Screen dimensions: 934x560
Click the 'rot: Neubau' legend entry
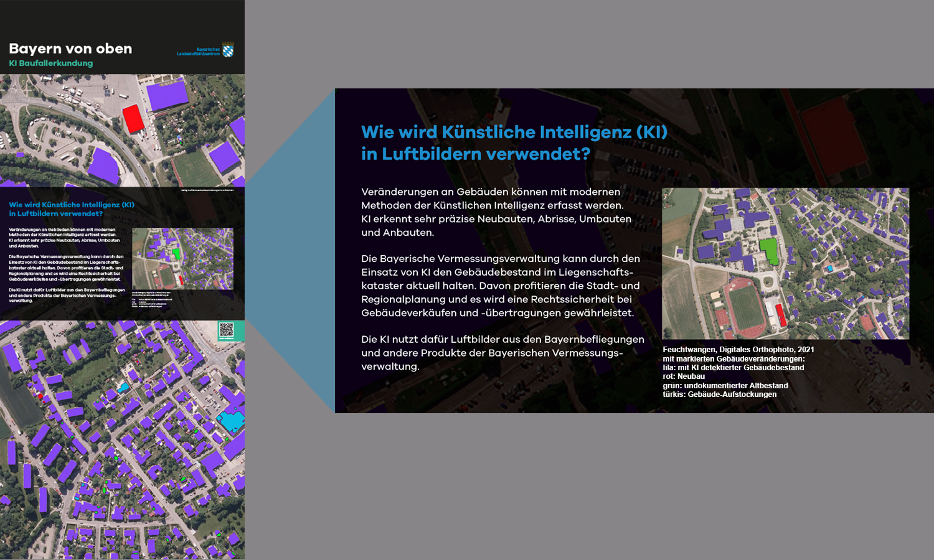pos(684,376)
